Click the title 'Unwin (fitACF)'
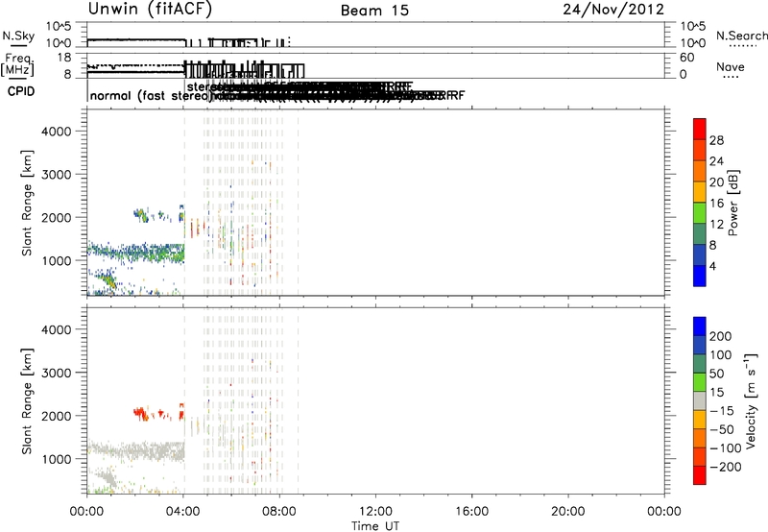This screenshot has height=532, width=768. [x=150, y=9]
